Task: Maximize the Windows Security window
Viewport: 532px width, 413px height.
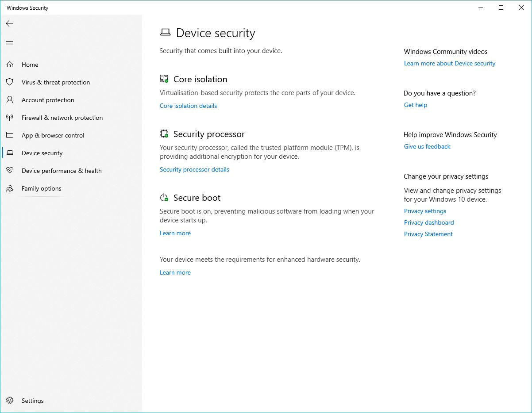Action: (x=501, y=8)
